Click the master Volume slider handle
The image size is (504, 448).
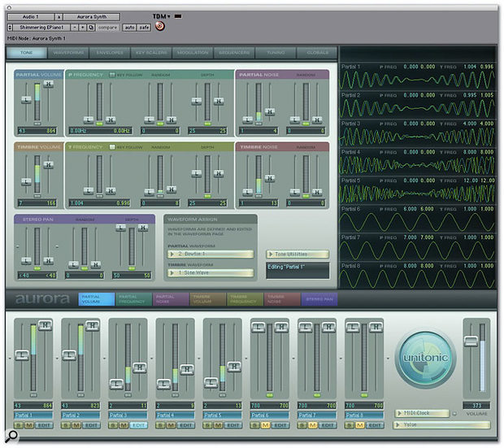click(471, 341)
